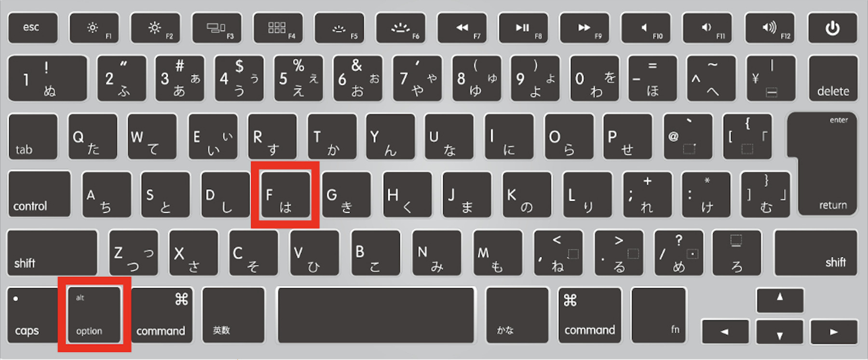868x360 pixels.
Task: Click the fast-forward F9 key
Action: click(584, 28)
